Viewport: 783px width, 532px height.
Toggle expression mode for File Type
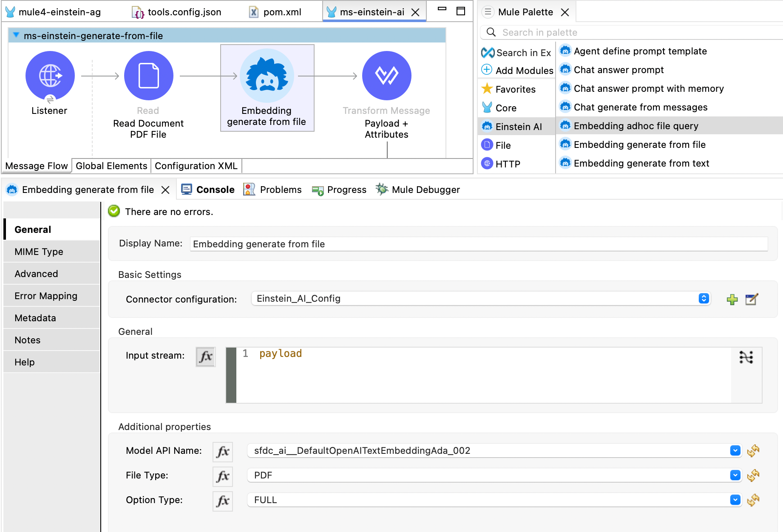pos(223,476)
